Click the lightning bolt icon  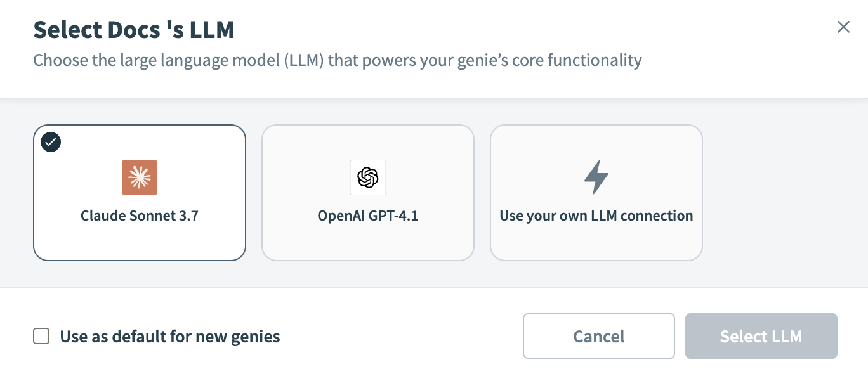(596, 177)
